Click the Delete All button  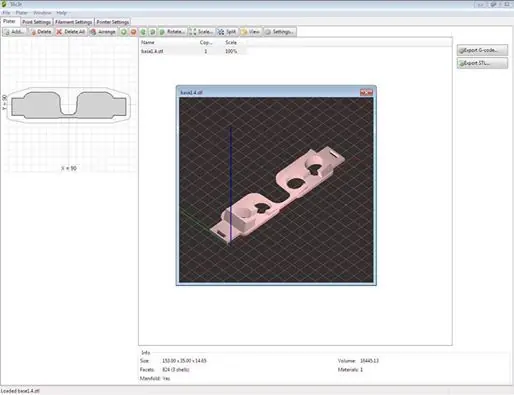pyautogui.click(x=71, y=32)
